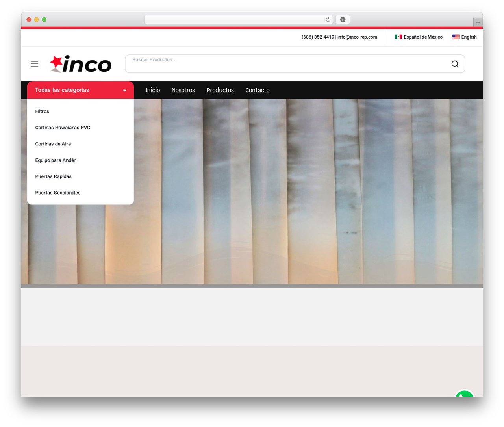Screen dimensions: 504x427
Task: Open the Nosotros page
Action: [x=183, y=90]
